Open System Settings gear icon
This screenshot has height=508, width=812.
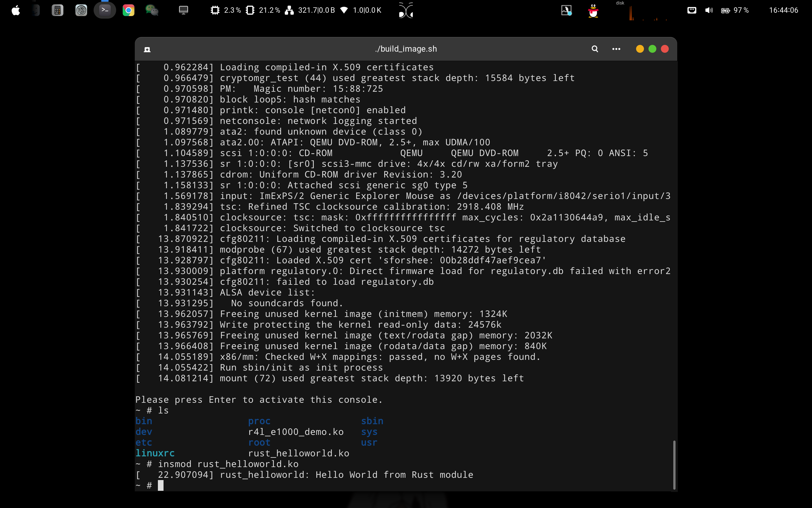[x=81, y=10]
